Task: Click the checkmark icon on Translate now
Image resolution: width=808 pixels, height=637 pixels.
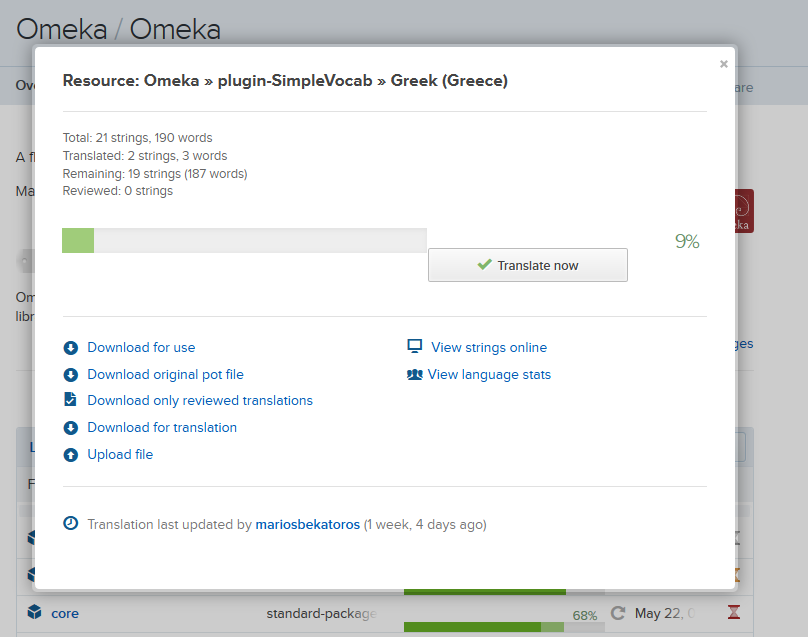Action: [484, 264]
